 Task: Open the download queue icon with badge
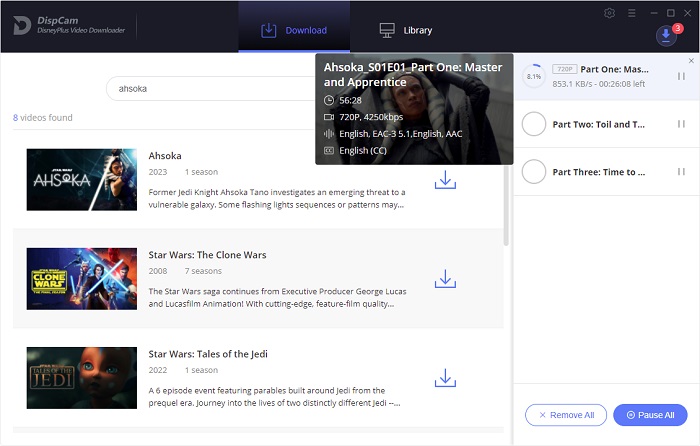(x=666, y=35)
